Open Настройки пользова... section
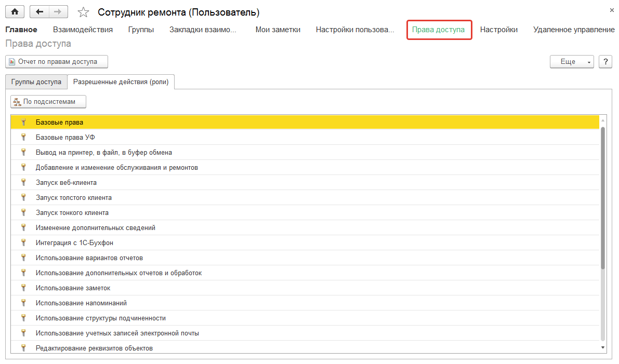Image resolution: width=619 pixels, height=364 pixels. [355, 30]
